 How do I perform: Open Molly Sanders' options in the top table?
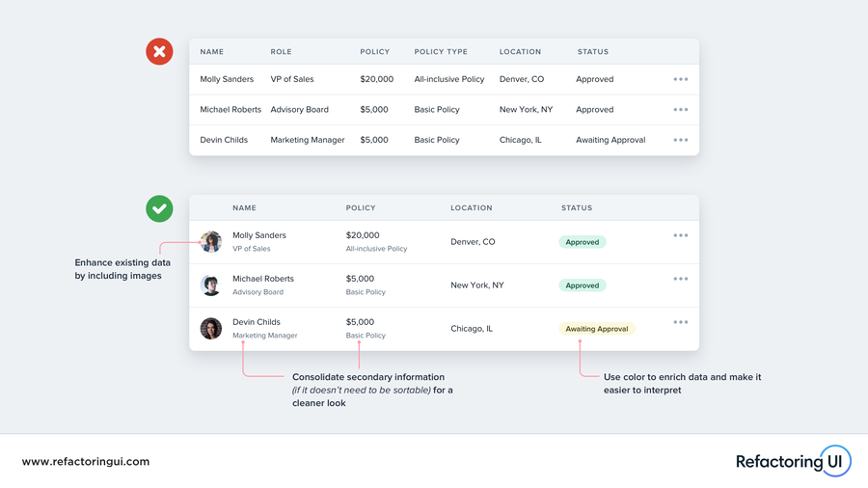click(x=680, y=79)
